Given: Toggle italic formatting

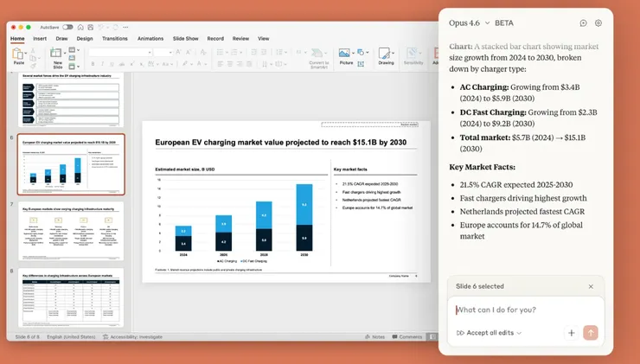Looking at the screenshot, I should click(x=102, y=64).
